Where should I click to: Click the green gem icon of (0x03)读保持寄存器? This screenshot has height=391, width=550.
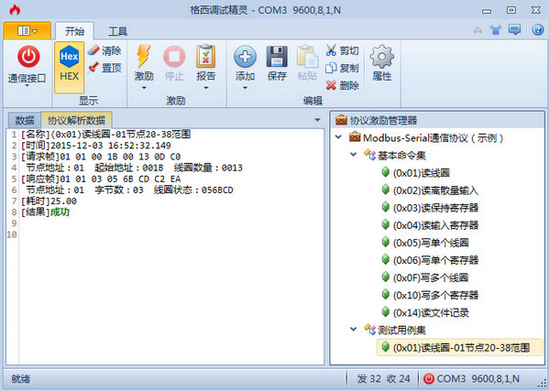click(385, 207)
